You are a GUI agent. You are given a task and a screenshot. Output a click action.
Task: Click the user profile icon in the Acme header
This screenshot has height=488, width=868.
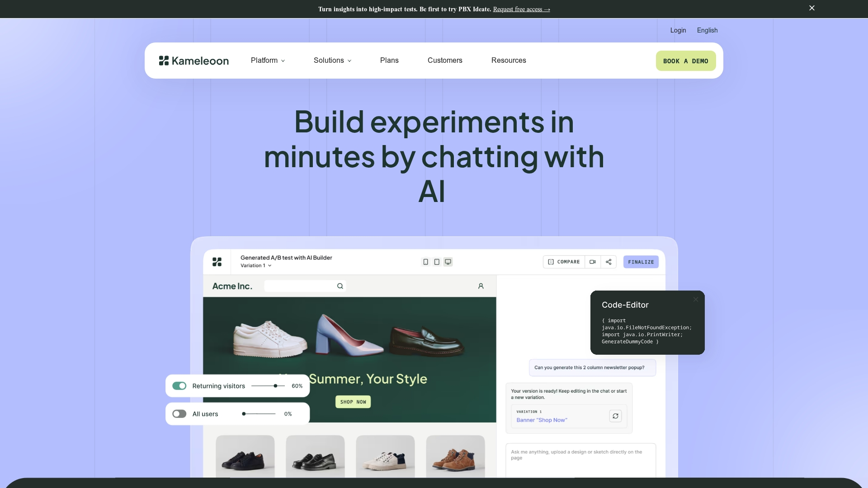[481, 286]
